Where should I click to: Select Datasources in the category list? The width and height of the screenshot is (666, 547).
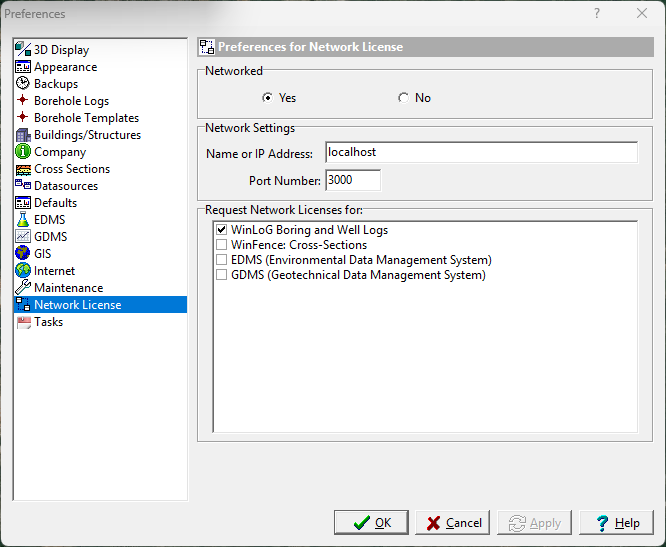[x=66, y=186]
